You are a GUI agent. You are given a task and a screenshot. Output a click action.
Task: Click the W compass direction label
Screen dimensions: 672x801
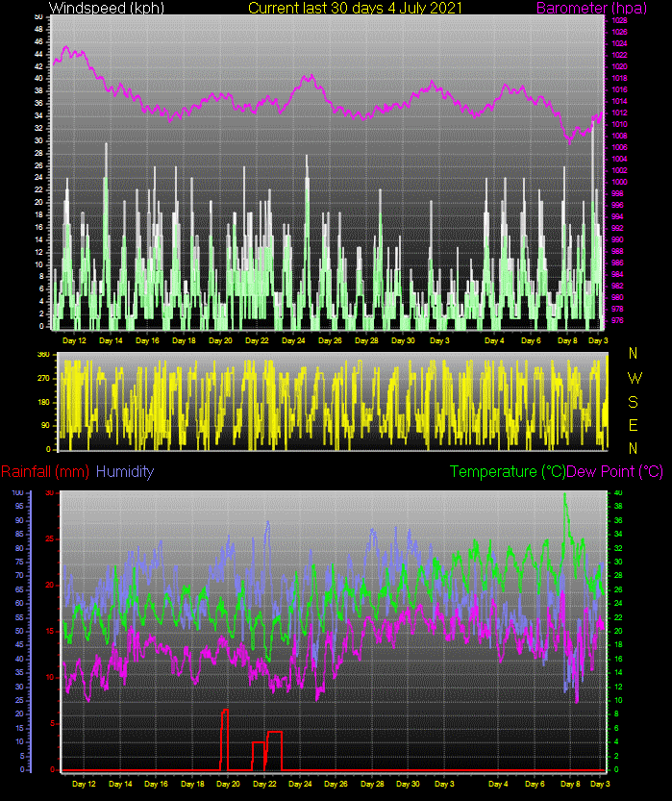[634, 378]
